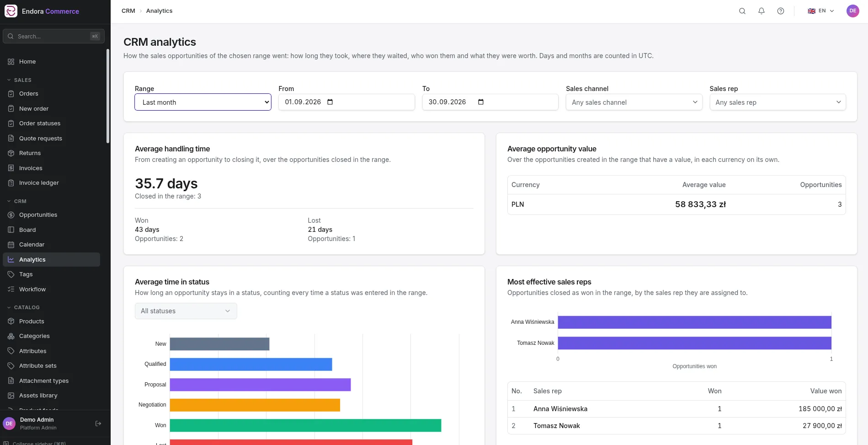Click the Invoices icon in the sidebar
The width and height of the screenshot is (868, 445).
pyautogui.click(x=11, y=168)
